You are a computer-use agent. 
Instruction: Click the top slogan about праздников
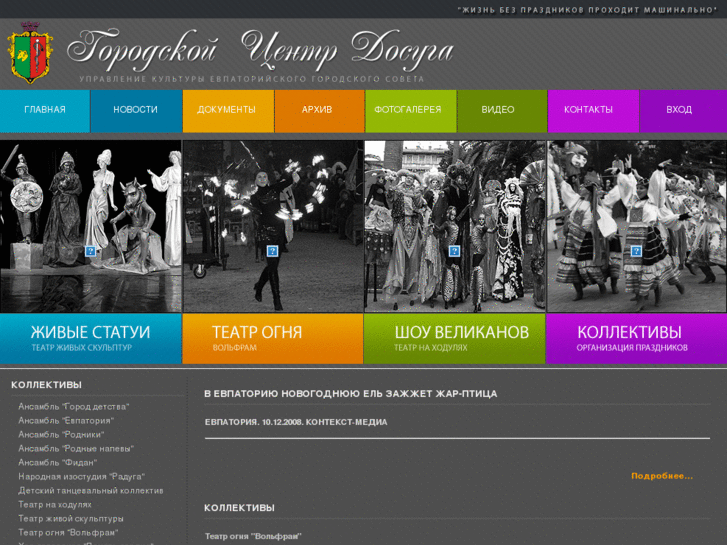[x=587, y=10]
